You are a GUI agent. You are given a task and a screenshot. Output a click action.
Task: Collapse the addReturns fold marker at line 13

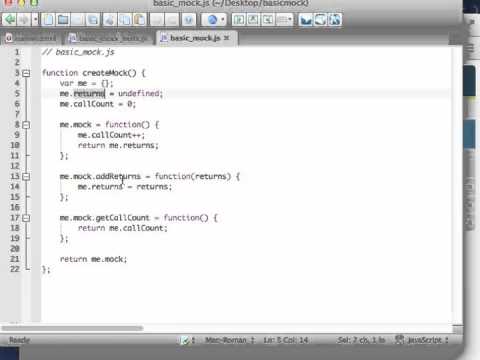tap(26, 176)
